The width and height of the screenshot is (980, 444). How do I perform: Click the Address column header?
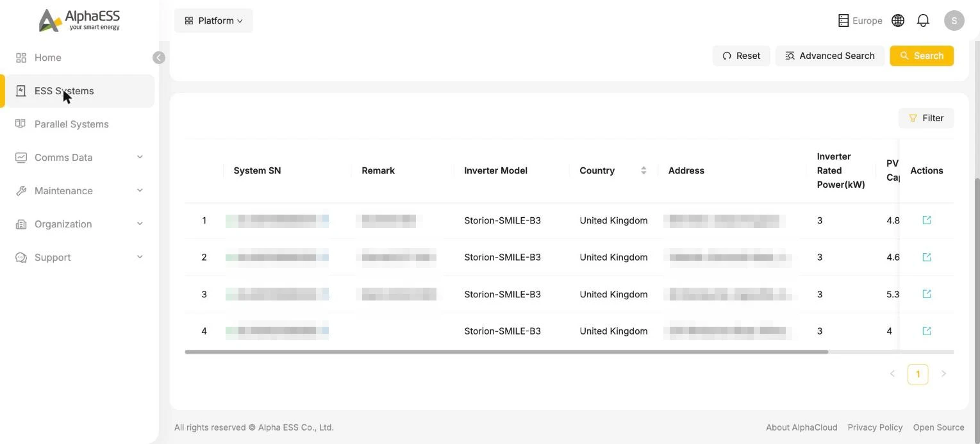click(x=686, y=170)
